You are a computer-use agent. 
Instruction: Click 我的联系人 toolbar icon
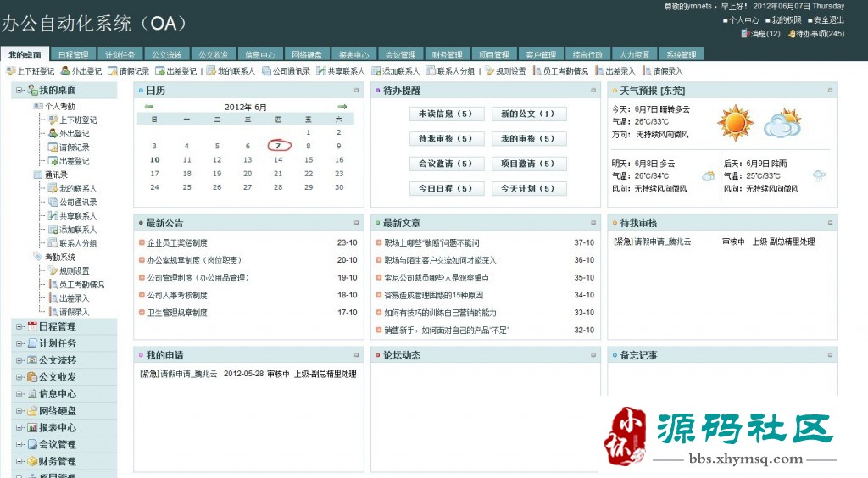click(211, 71)
